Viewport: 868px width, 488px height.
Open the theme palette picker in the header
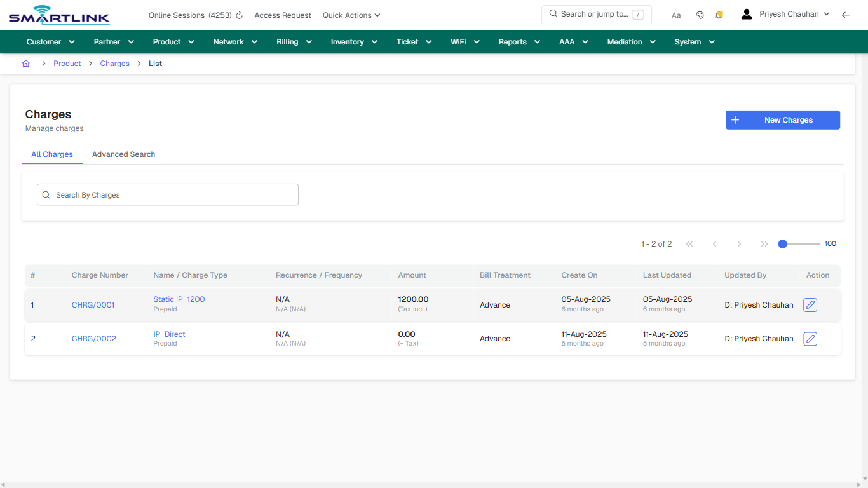tap(700, 15)
